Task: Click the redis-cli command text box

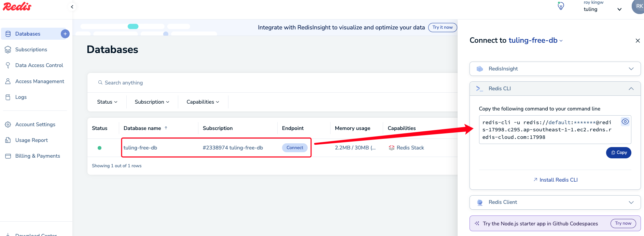Action: 555,130
